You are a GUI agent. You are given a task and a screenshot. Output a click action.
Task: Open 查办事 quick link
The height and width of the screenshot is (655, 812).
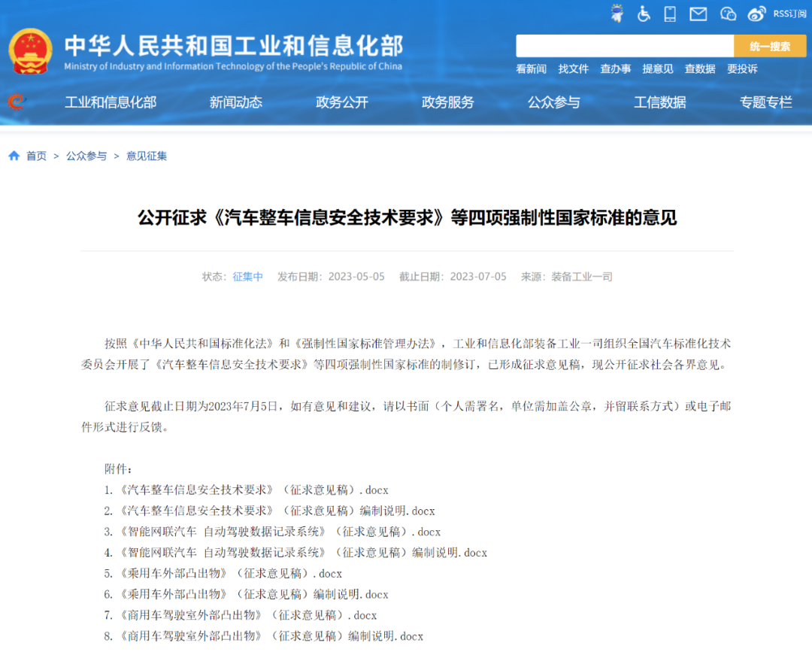(x=616, y=69)
